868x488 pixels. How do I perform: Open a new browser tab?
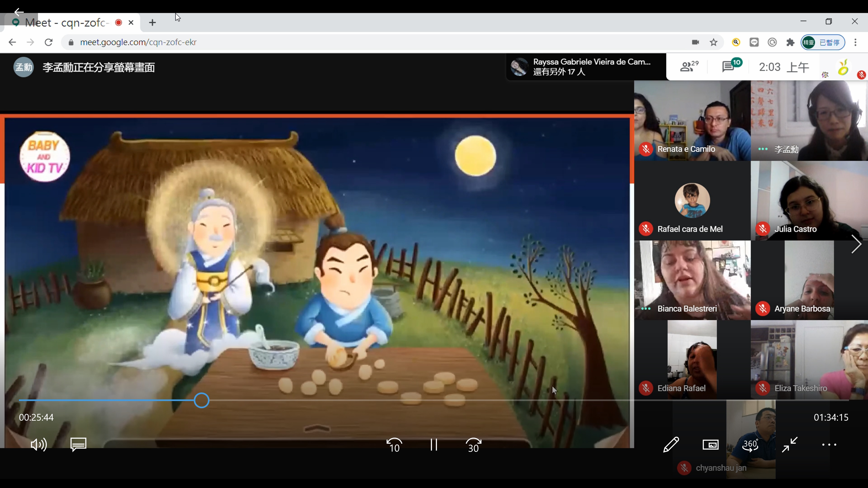pos(152,23)
